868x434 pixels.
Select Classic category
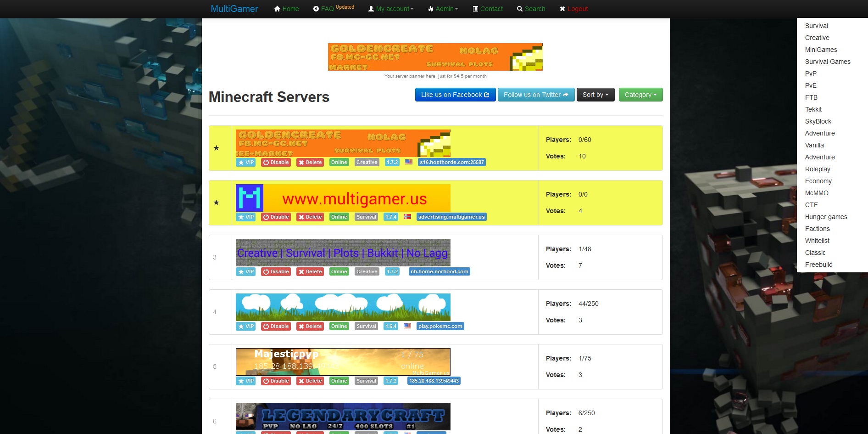pyautogui.click(x=815, y=253)
